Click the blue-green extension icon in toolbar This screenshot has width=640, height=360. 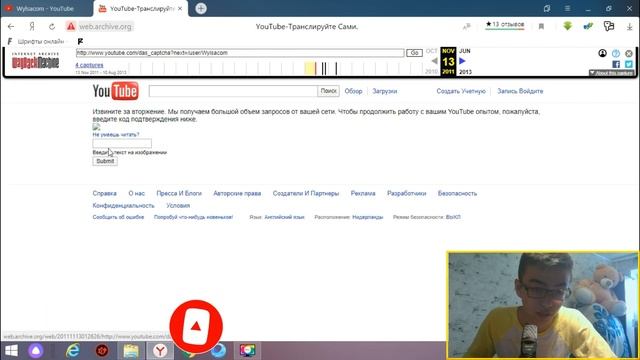tap(588, 26)
